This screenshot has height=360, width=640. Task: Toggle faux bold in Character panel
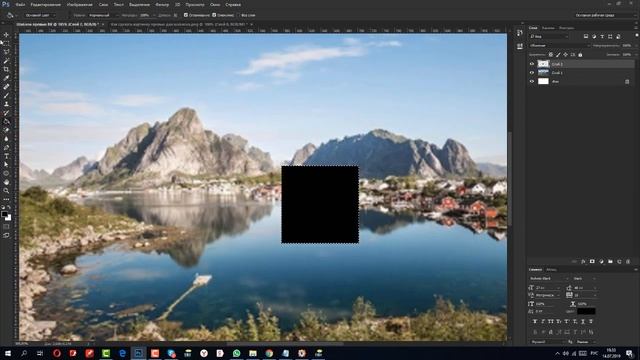[535, 322]
